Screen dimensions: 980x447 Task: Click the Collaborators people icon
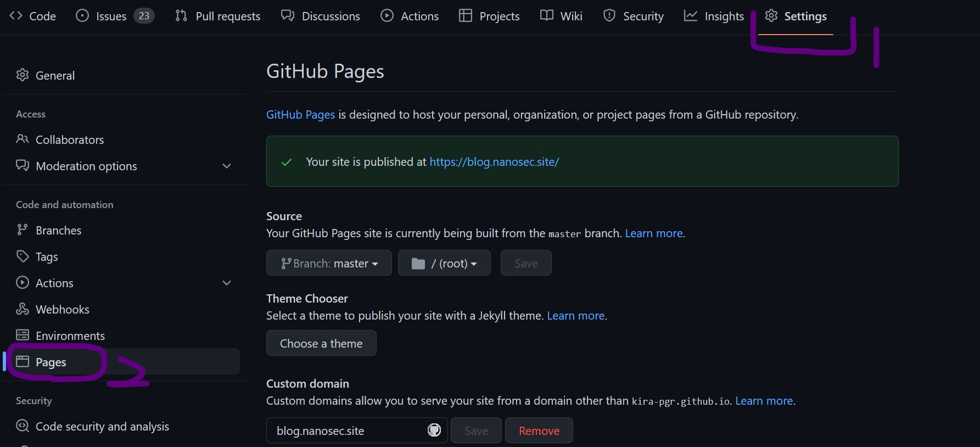point(23,139)
